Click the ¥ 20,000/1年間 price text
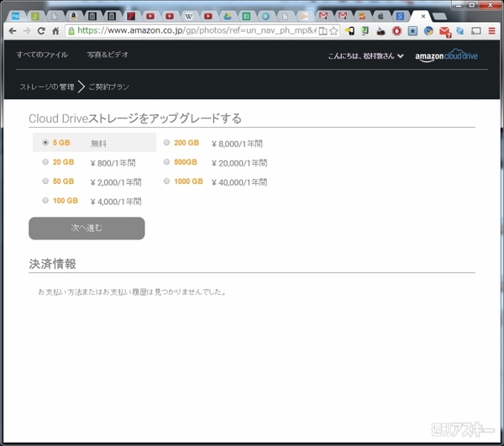The image size is (504, 446). click(239, 163)
